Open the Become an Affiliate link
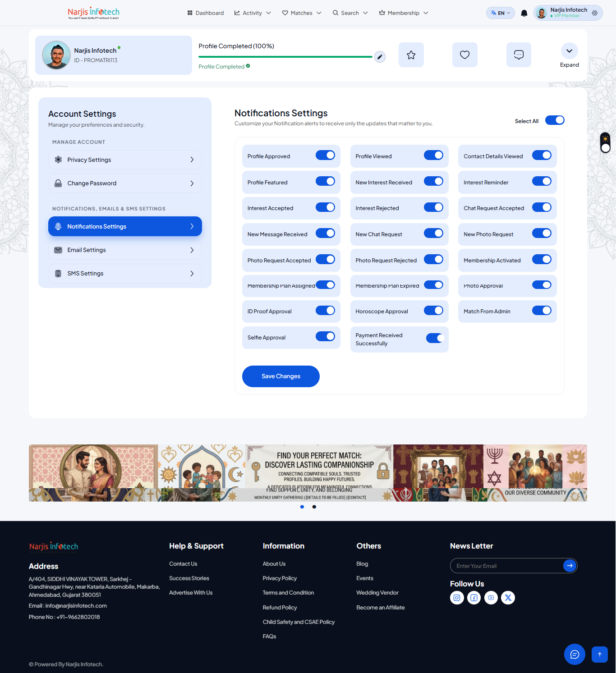The height and width of the screenshot is (673, 616). [381, 608]
